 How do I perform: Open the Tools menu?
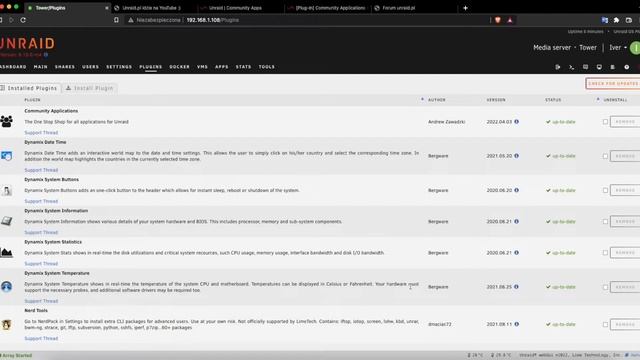coord(267,67)
